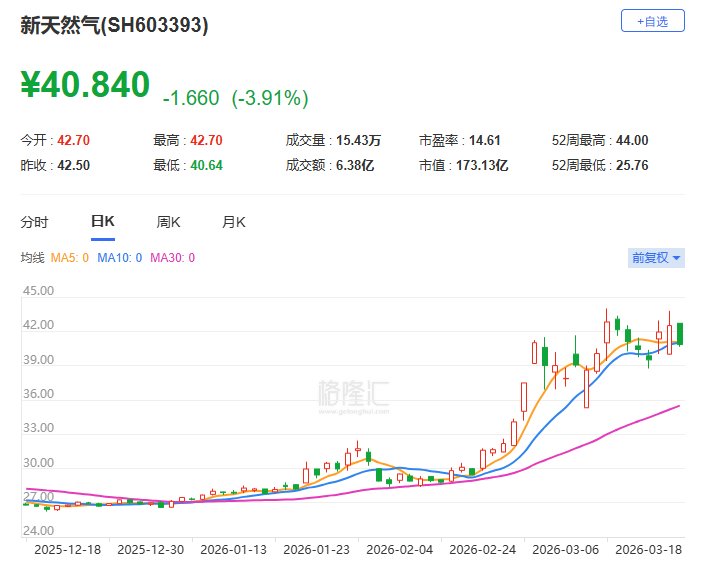Click the 2025-12-18 date axis label
Image resolution: width=717 pixels, height=561 pixels.
(x=67, y=549)
